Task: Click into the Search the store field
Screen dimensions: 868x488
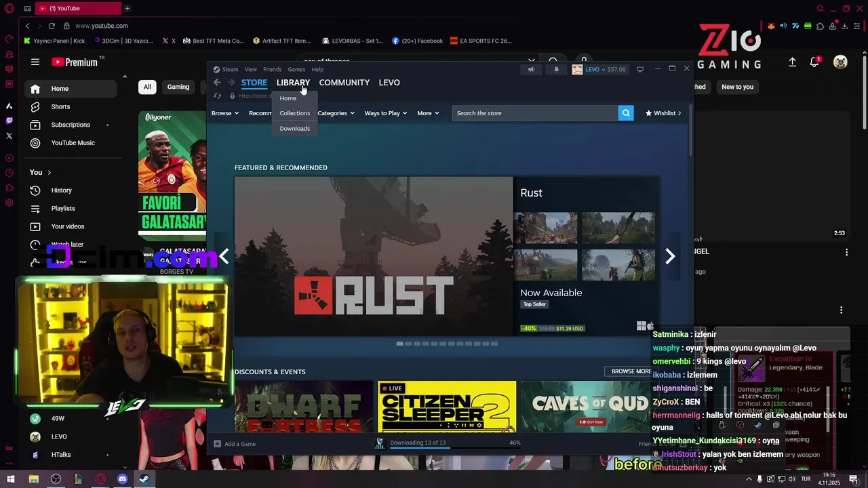Action: tap(535, 113)
